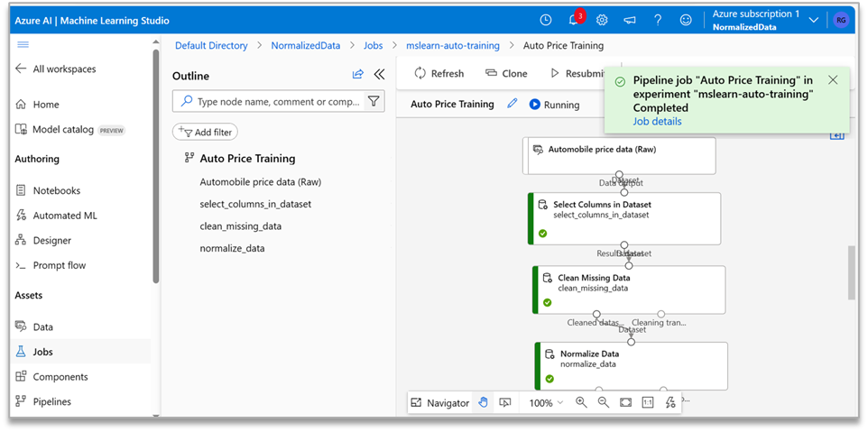Open the help question mark
Viewport: 868px width, 432px height.
658,21
